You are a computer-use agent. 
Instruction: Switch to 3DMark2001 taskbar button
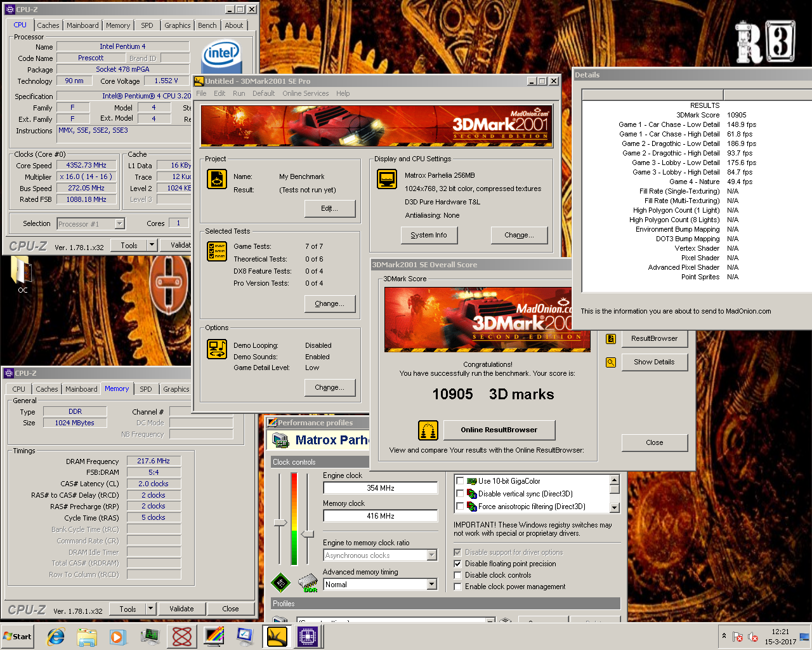tap(277, 637)
